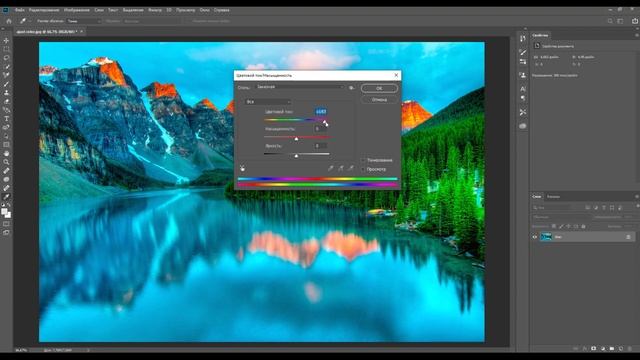Open the Слои panel menu
The height and width of the screenshot is (360, 640).
click(x=636, y=197)
